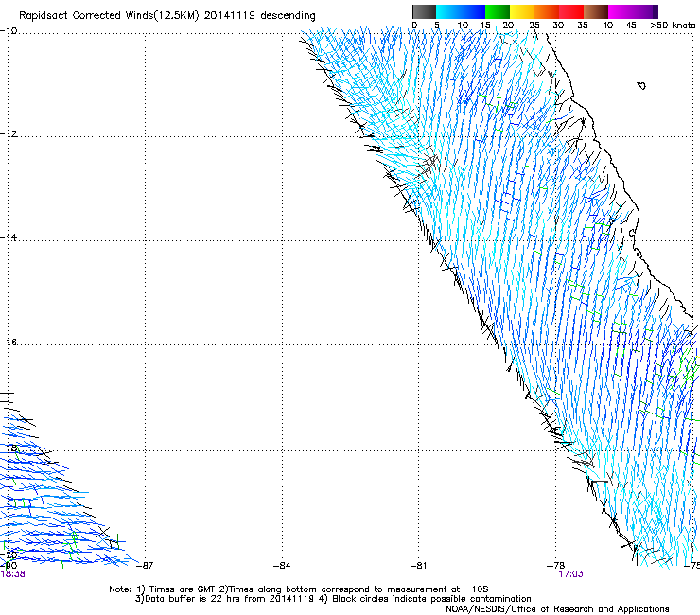Click the yellow 20-25 knots legend swatch
Viewport: 700px width, 615px height.
point(522,11)
